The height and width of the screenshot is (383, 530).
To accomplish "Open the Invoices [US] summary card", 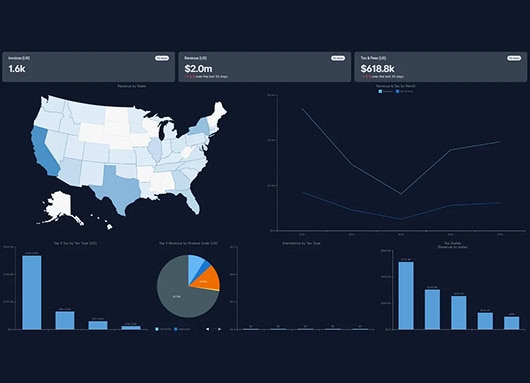I will [89, 67].
